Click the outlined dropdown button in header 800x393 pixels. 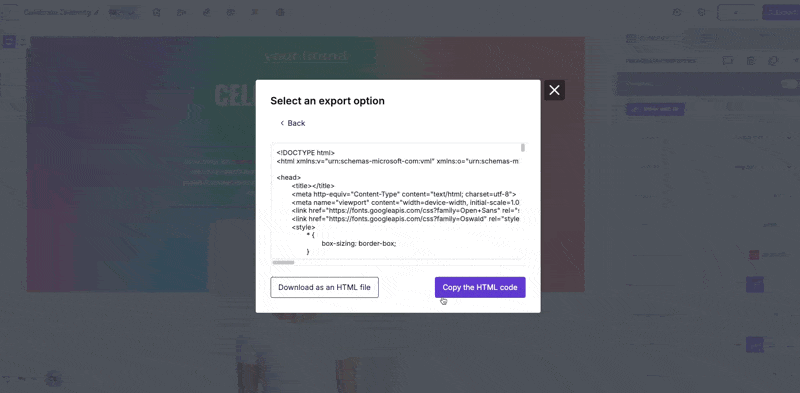736,12
